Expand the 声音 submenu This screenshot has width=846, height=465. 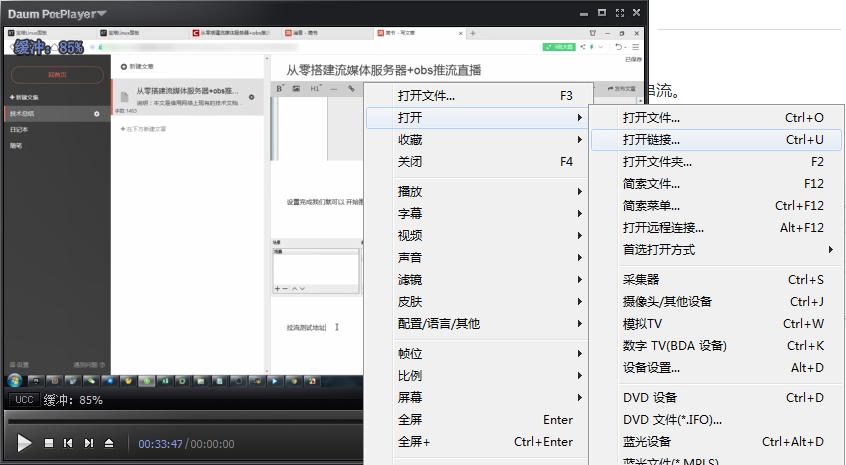click(x=477, y=258)
